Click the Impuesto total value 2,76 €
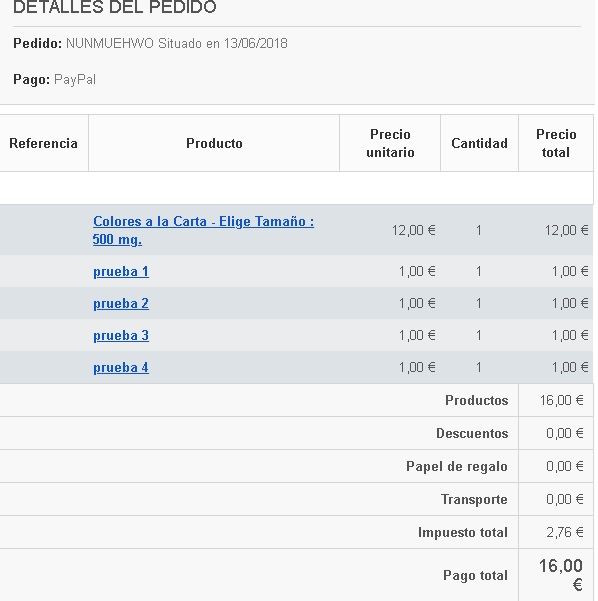Viewport: 598px width, 601px height. coord(565,532)
